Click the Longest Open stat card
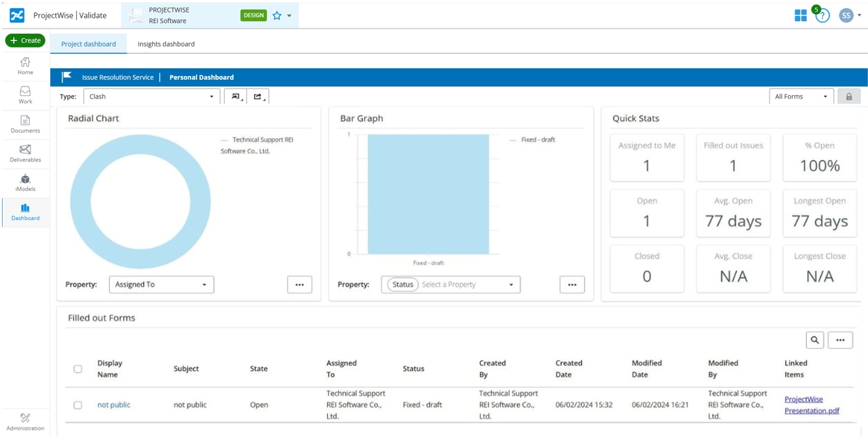This screenshot has height=437, width=868. pos(820,213)
